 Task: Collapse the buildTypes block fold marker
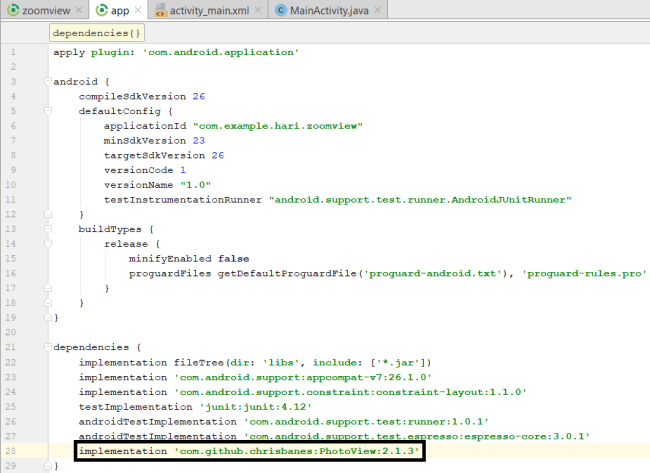pos(48,229)
